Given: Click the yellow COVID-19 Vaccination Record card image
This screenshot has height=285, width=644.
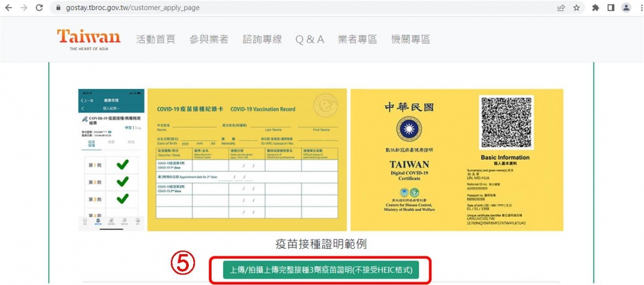Looking at the screenshot, I should coord(247,159).
